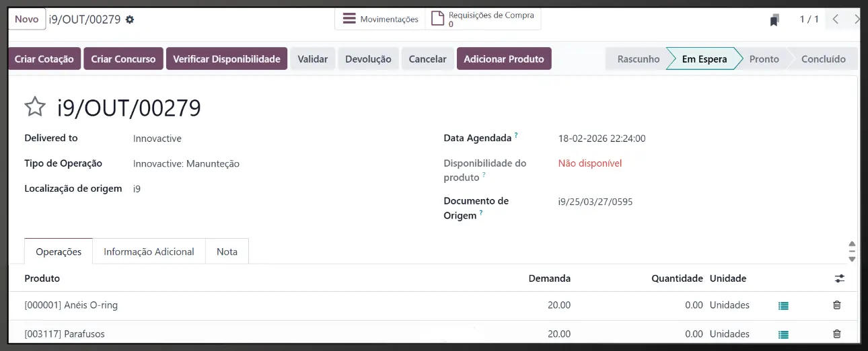Select the Pronto status stage

pos(764,58)
